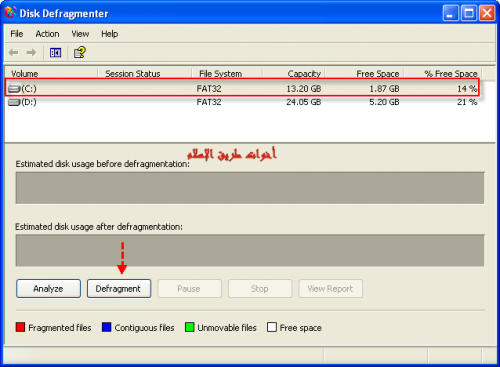Viewport: 500px width, 367px height.
Task: Click the Analyze button
Action: 48,289
